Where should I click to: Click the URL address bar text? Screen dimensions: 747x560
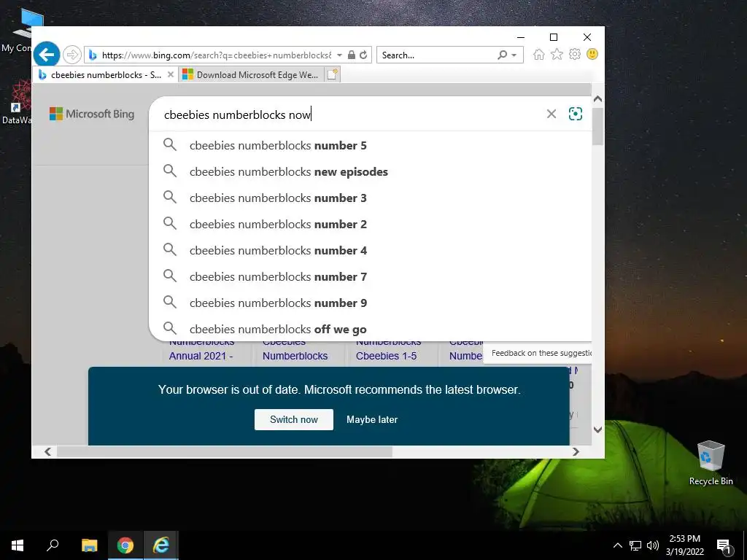click(x=216, y=55)
